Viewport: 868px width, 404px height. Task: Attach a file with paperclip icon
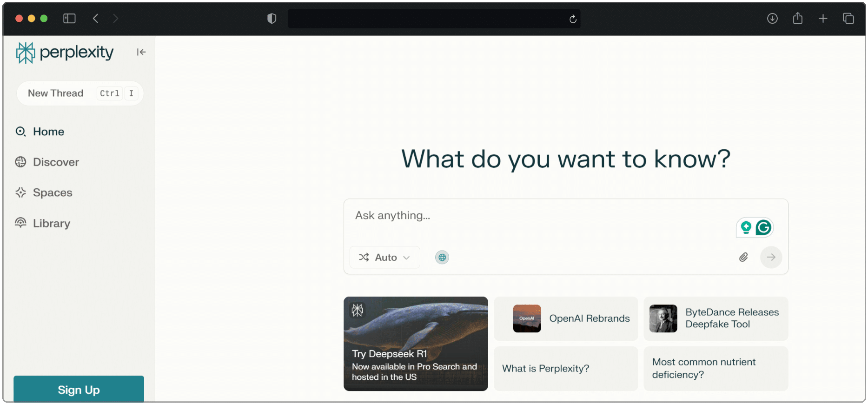pos(743,257)
